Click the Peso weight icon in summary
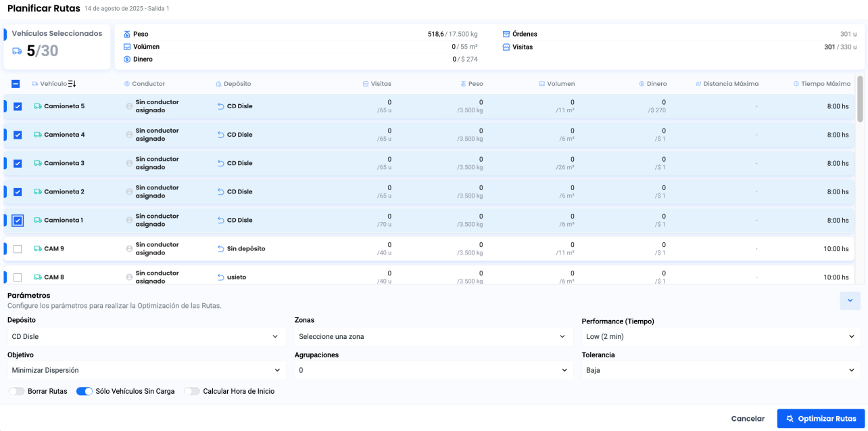 (x=127, y=34)
